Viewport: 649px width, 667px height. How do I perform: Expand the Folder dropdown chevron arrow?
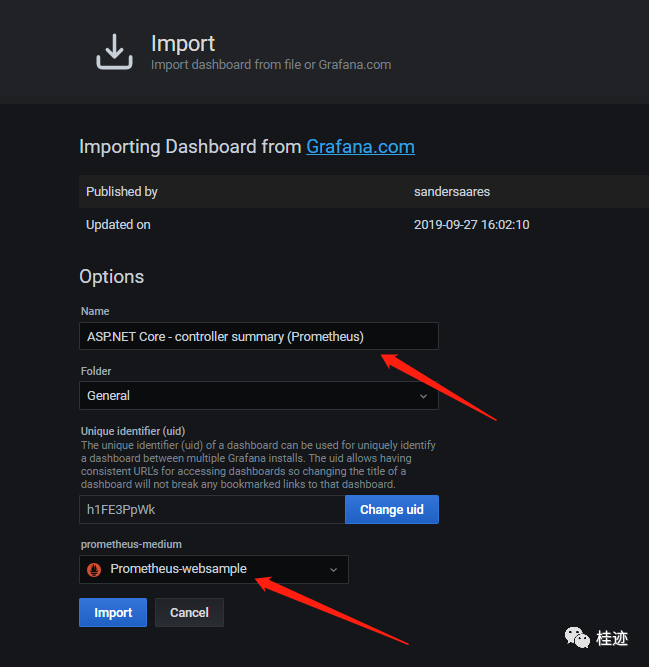coord(423,396)
